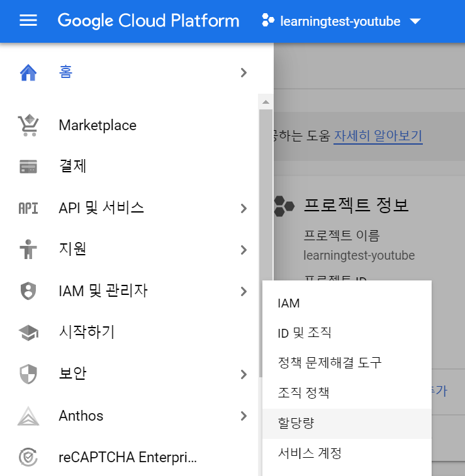Viewport: 465px width, 476px height.
Task: Click the Home house icon
Action: coord(28,72)
